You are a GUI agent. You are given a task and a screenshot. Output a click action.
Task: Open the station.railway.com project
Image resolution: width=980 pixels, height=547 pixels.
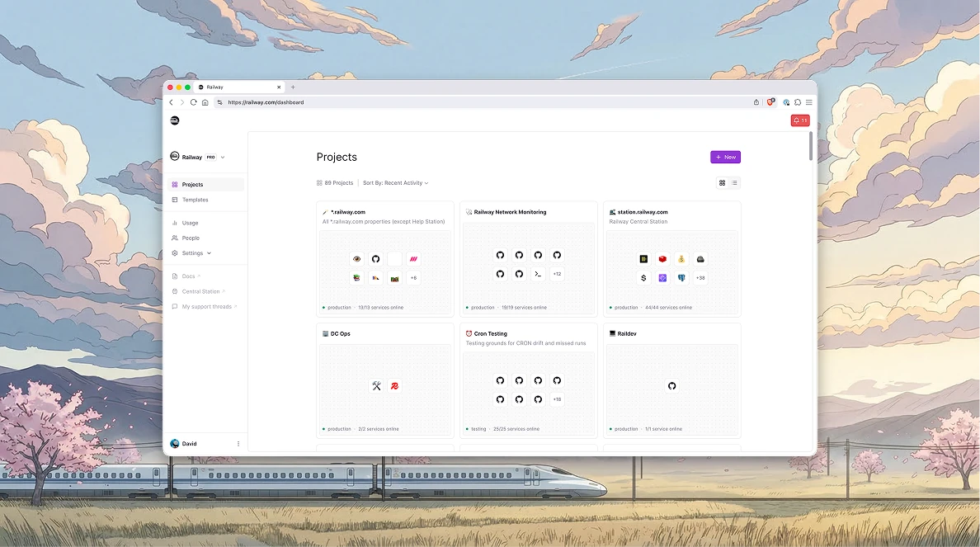point(643,213)
